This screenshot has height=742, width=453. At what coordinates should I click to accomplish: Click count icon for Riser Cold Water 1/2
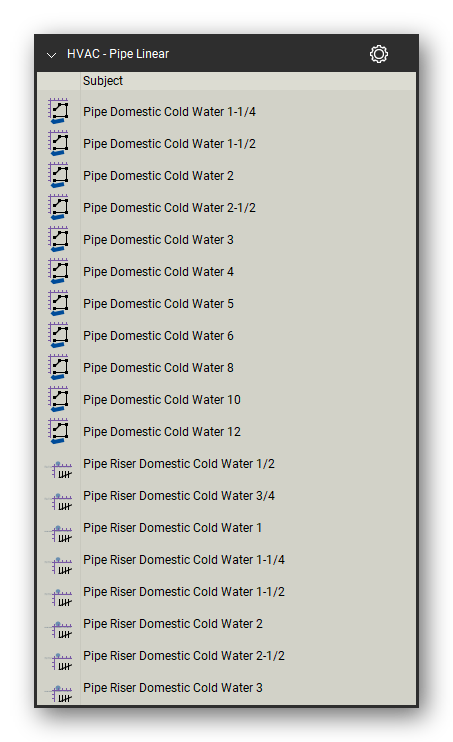pyautogui.click(x=59, y=469)
